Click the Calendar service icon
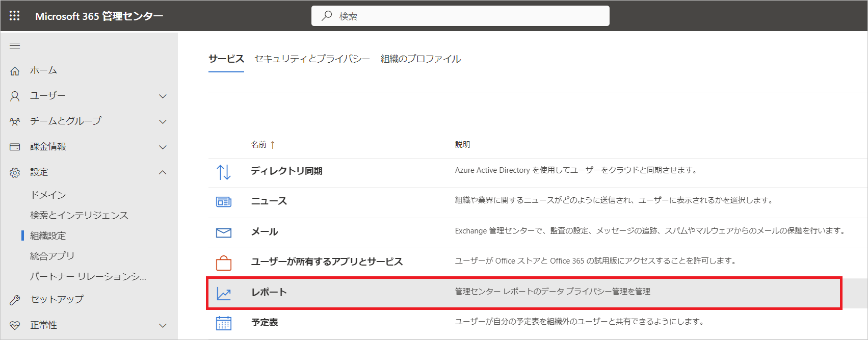This screenshot has height=340, width=868. point(224,323)
